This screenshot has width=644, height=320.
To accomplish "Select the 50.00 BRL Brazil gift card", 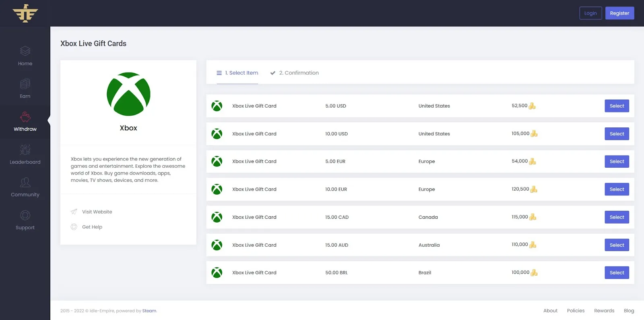I will 617,273.
